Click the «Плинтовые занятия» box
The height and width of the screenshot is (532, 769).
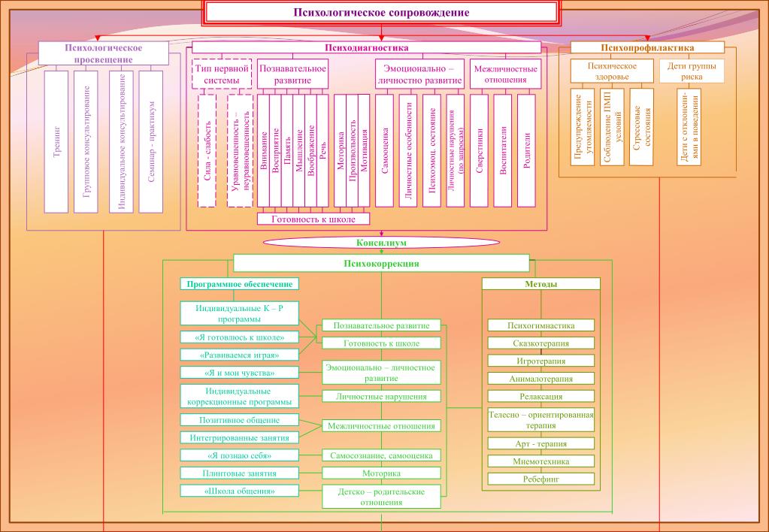(239, 473)
